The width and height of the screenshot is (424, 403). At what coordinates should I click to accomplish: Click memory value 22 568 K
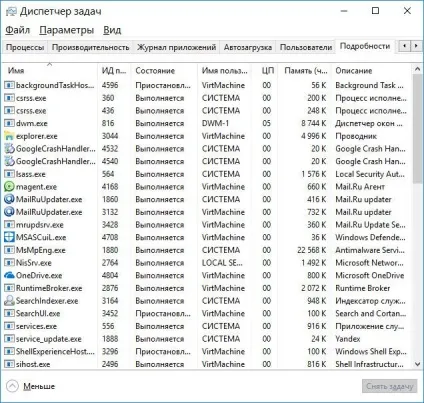(x=311, y=250)
